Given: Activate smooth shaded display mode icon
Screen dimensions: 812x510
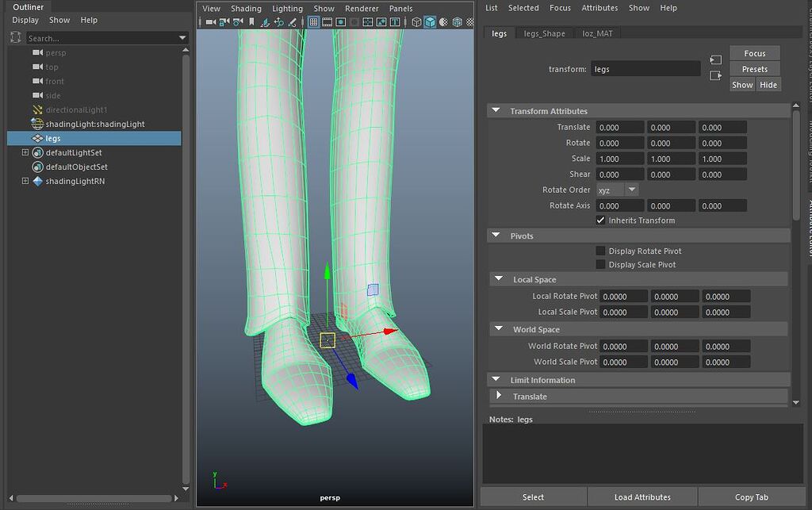Looking at the screenshot, I should click(x=431, y=22).
